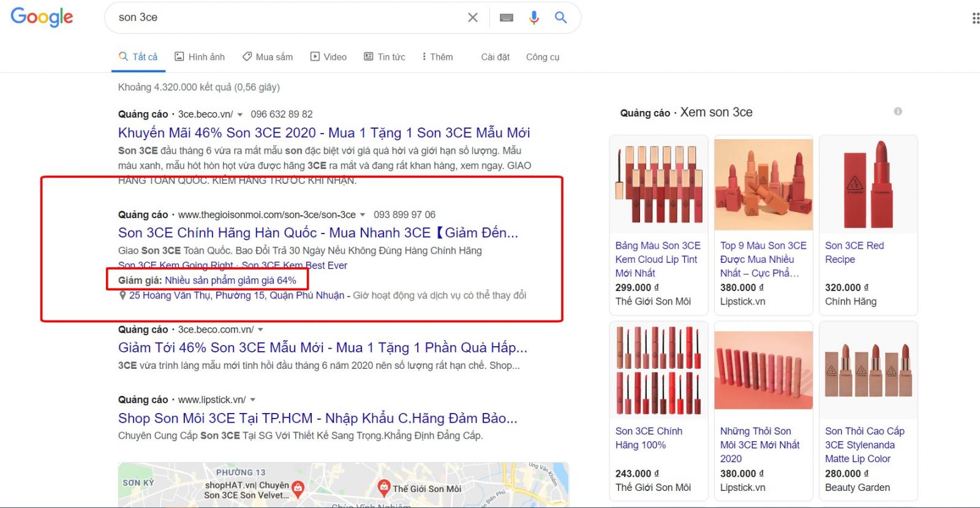This screenshot has height=508, width=980.
Task: Open Son 3CE Kem Best Ever sitelink
Action: (x=295, y=265)
